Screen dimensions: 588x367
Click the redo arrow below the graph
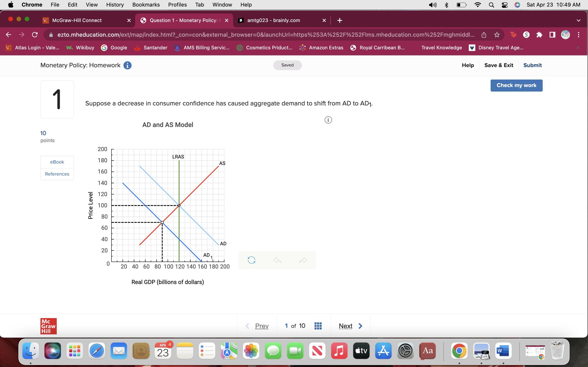tap(303, 260)
